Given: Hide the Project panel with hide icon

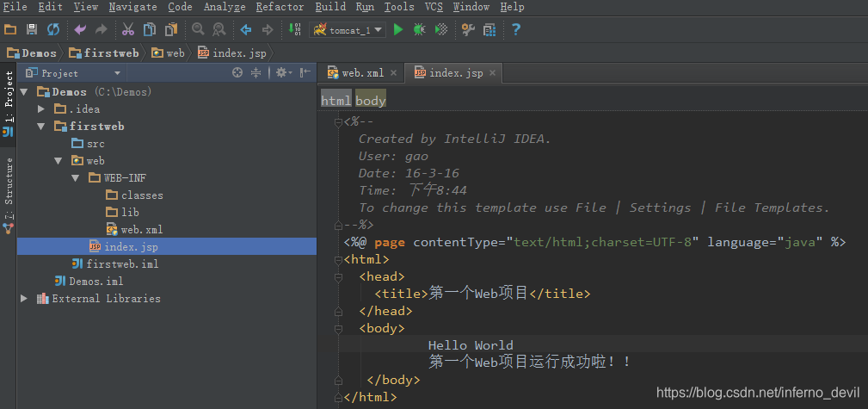Looking at the screenshot, I should [x=305, y=72].
